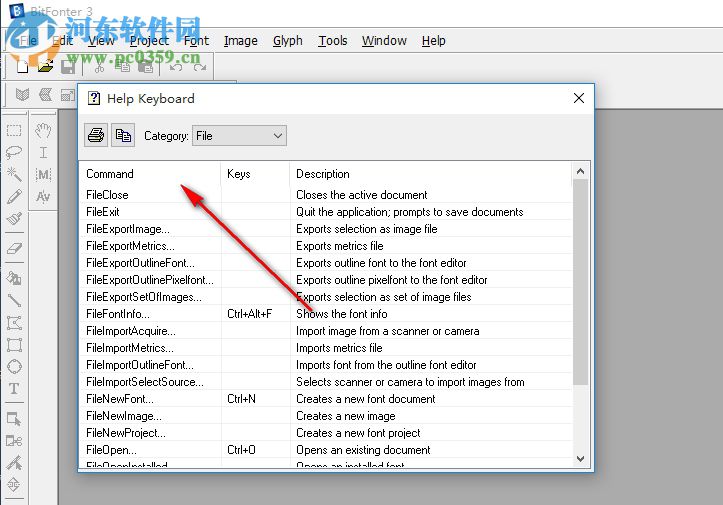This screenshot has width=723, height=505.
Task: Select the Text T tool
Action: coord(14,389)
